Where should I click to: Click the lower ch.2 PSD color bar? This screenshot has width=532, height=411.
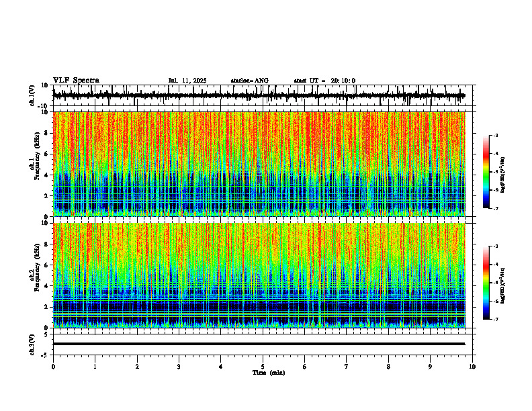(x=486, y=283)
